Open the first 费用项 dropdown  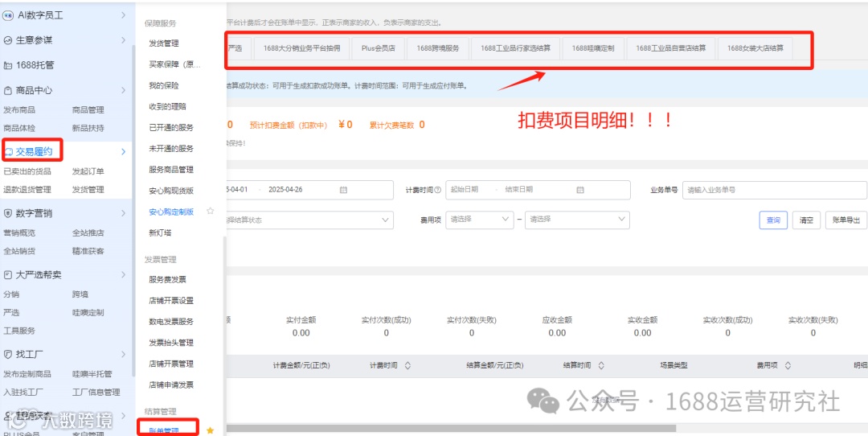click(x=479, y=220)
